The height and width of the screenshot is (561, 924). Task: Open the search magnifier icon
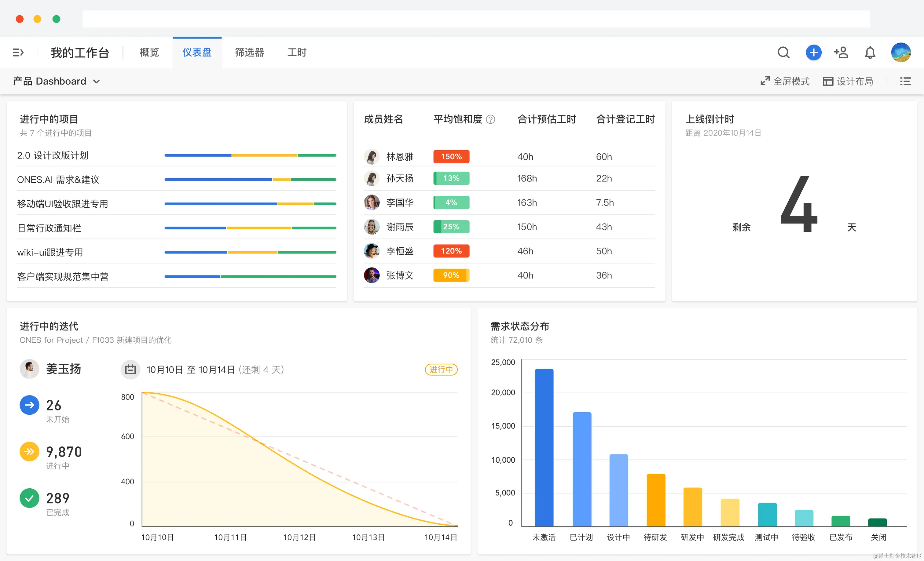pos(783,53)
